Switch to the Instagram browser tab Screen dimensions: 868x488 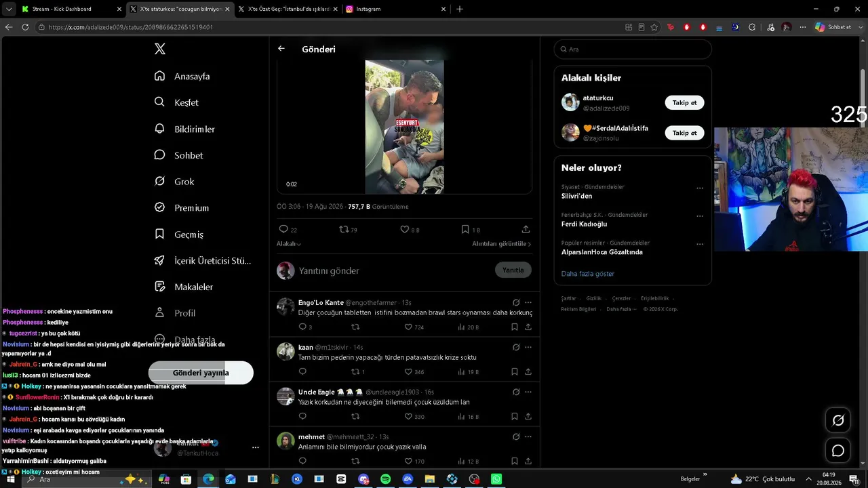(396, 9)
